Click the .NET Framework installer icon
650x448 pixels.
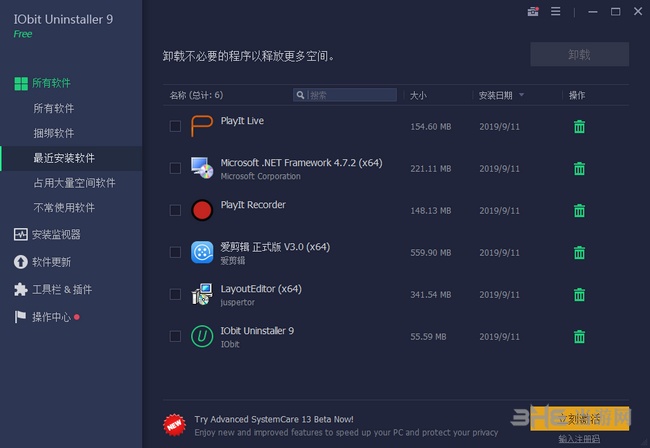pos(202,168)
